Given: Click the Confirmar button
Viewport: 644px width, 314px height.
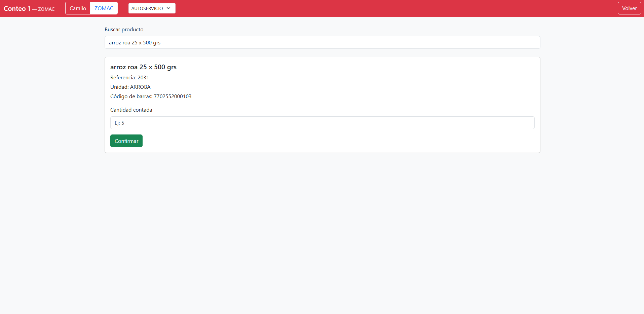Looking at the screenshot, I should pyautogui.click(x=126, y=141).
